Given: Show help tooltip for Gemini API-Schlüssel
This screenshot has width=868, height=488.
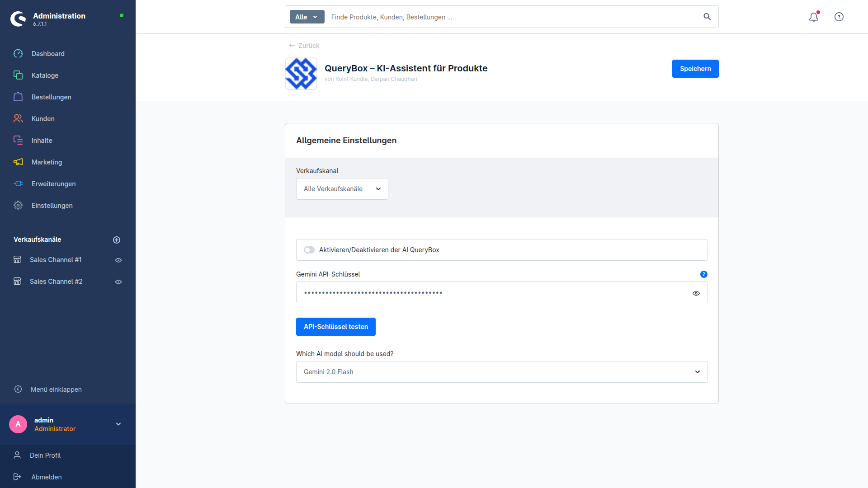Looking at the screenshot, I should click(x=704, y=274).
